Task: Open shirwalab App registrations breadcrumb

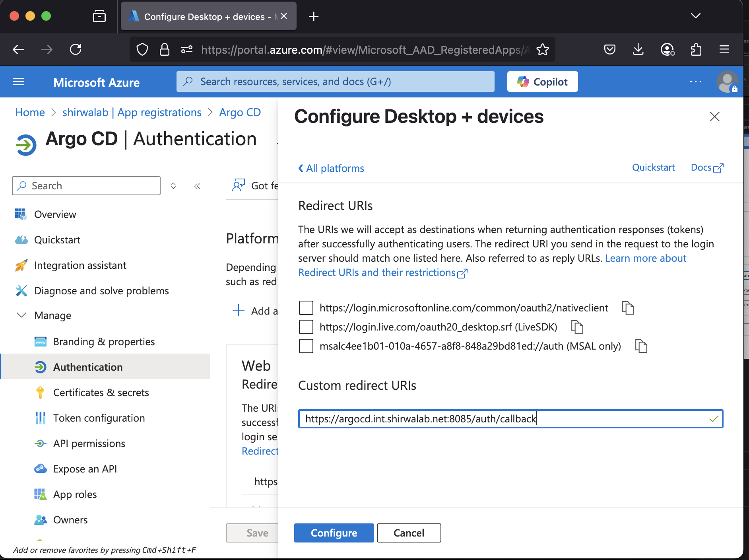Action: (132, 113)
